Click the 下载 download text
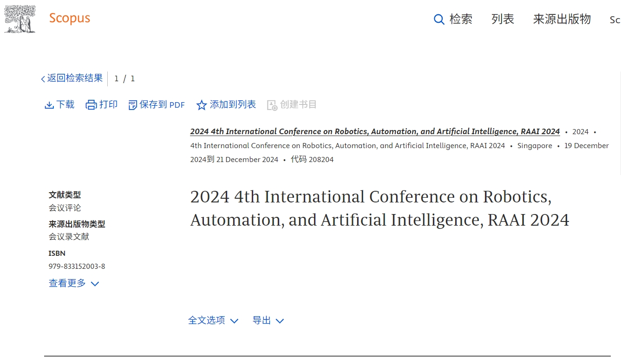 (65, 104)
